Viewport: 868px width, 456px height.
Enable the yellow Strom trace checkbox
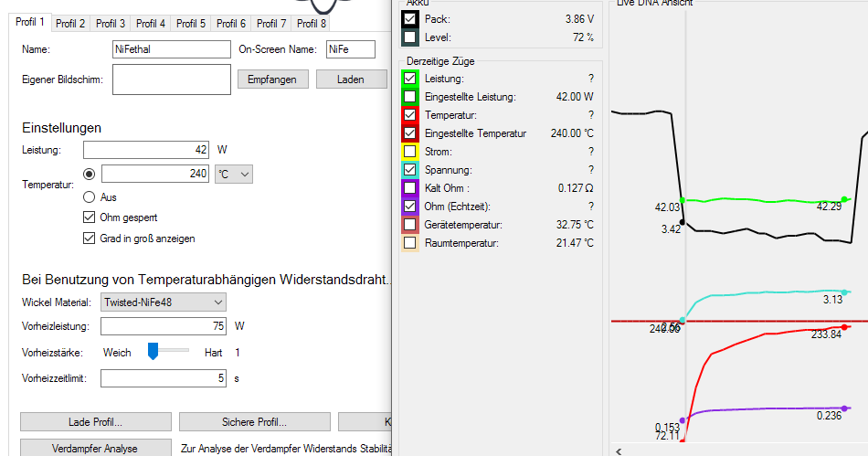pos(409,152)
